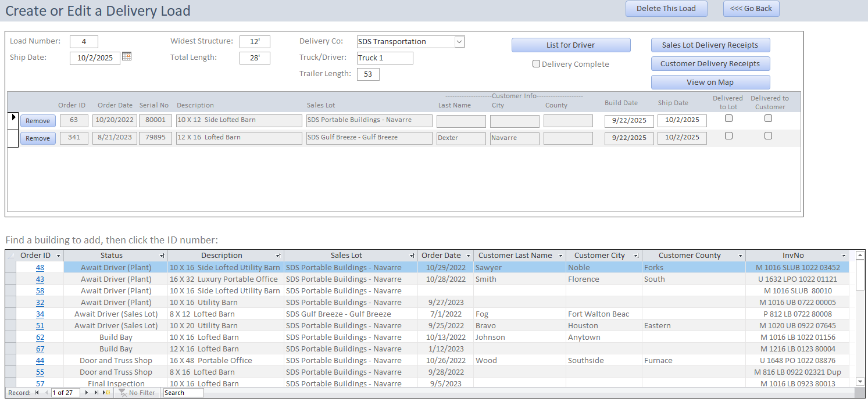Jump to the last record
The image size is (868, 402).
[97, 393]
